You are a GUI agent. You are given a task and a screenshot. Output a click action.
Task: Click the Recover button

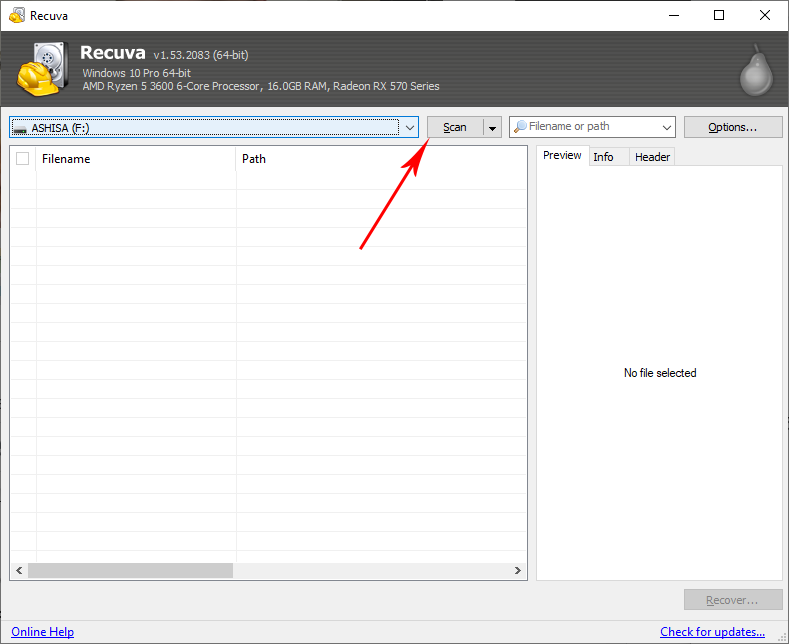pos(733,600)
